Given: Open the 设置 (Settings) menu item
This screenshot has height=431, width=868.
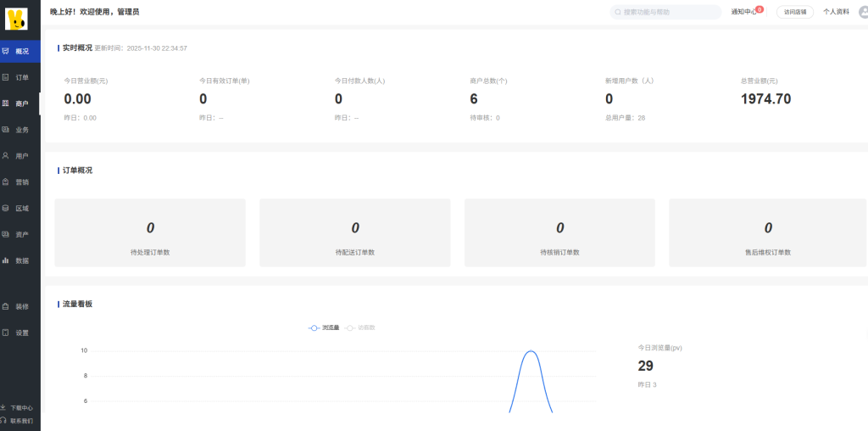Looking at the screenshot, I should tap(21, 333).
